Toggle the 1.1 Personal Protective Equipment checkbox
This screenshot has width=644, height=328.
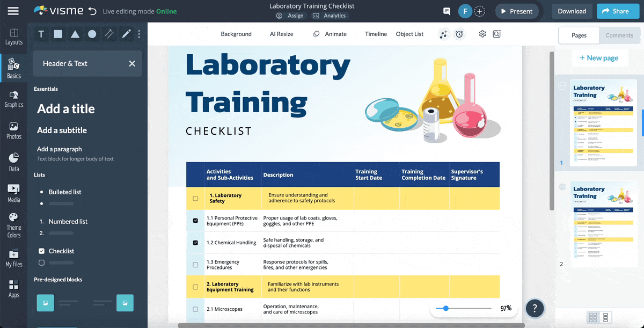[195, 221]
